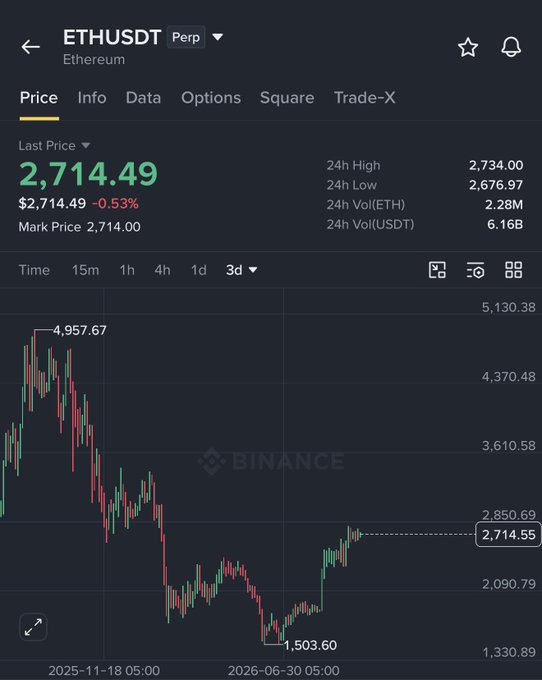
Task: Select the 15m interval
Action: coord(85,270)
